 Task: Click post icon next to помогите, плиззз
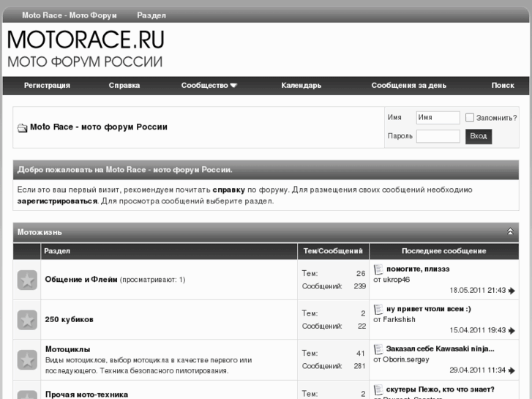pos(378,269)
